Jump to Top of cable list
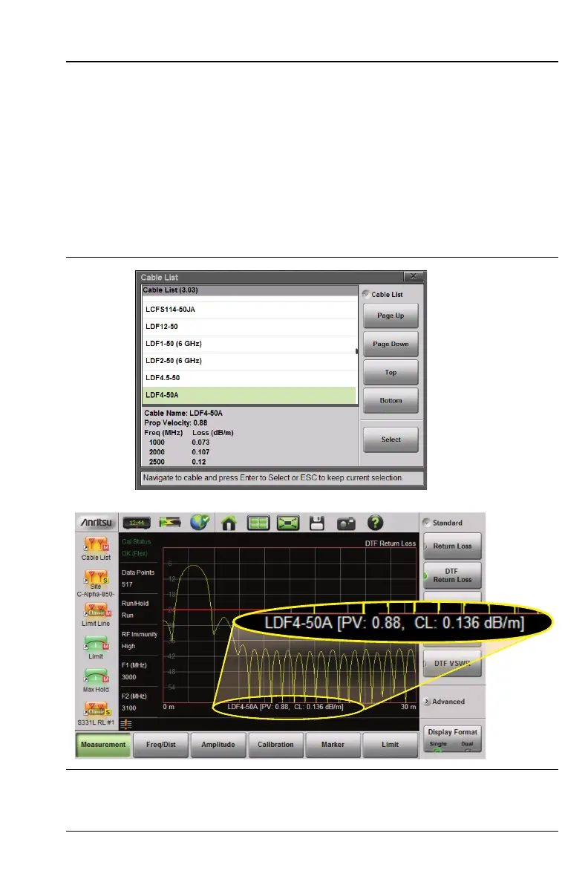Viewport: 588px width, 885px height. [391, 373]
